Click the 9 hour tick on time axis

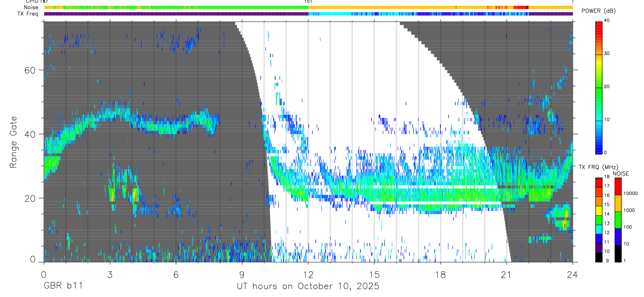pyautogui.click(x=242, y=273)
